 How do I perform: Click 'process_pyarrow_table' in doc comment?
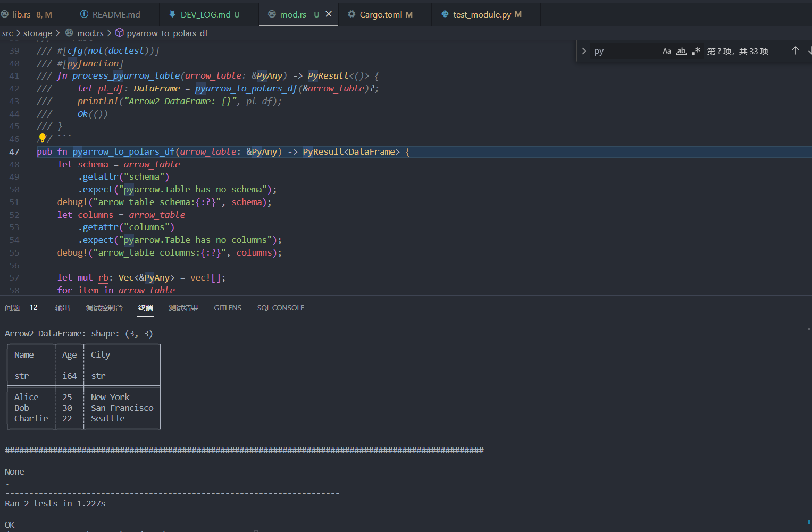pyautogui.click(x=126, y=75)
